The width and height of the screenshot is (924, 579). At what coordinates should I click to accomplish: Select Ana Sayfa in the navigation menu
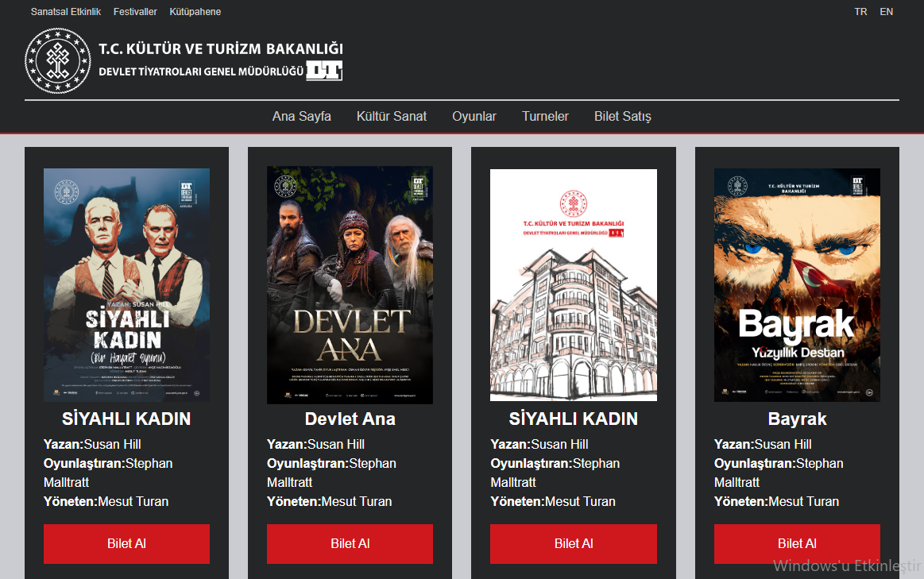(302, 116)
